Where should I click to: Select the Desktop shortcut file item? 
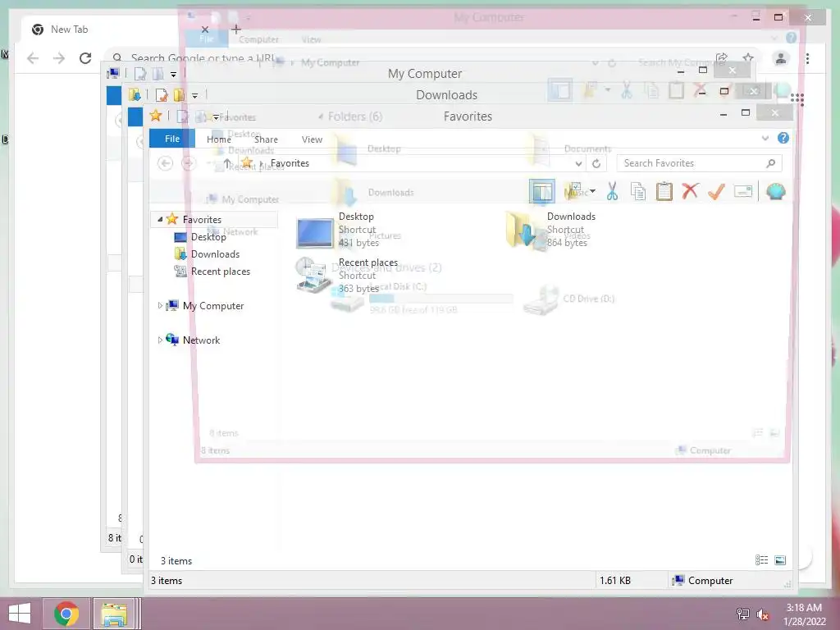339,231
